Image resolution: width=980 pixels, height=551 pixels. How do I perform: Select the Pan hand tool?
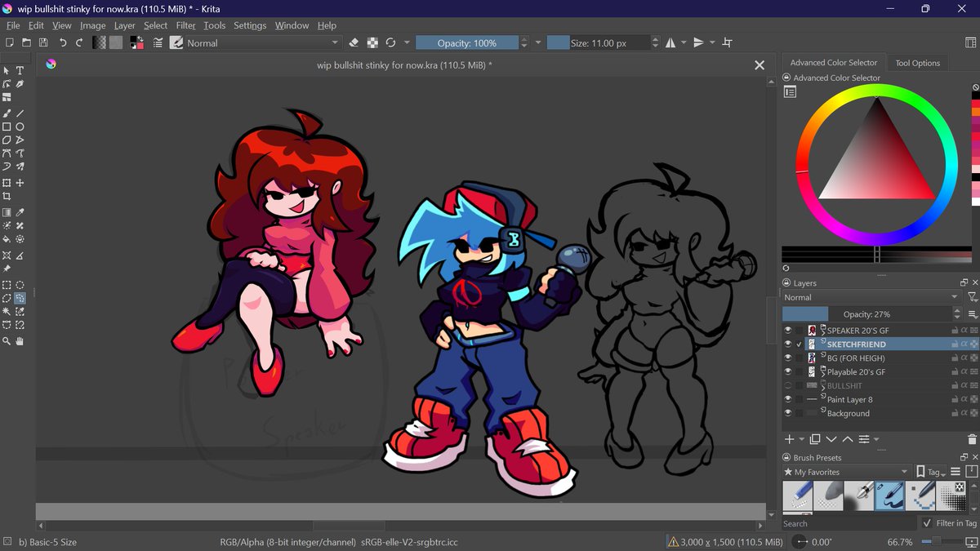(20, 341)
